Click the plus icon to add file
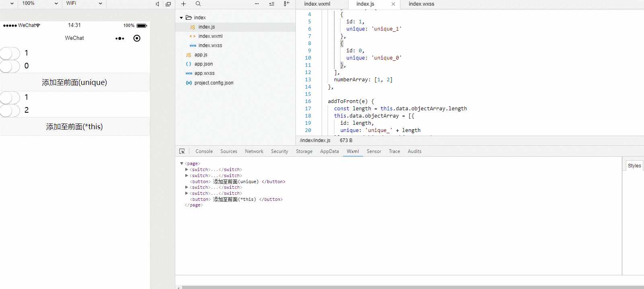The height and width of the screenshot is (289, 644). coord(183,4)
